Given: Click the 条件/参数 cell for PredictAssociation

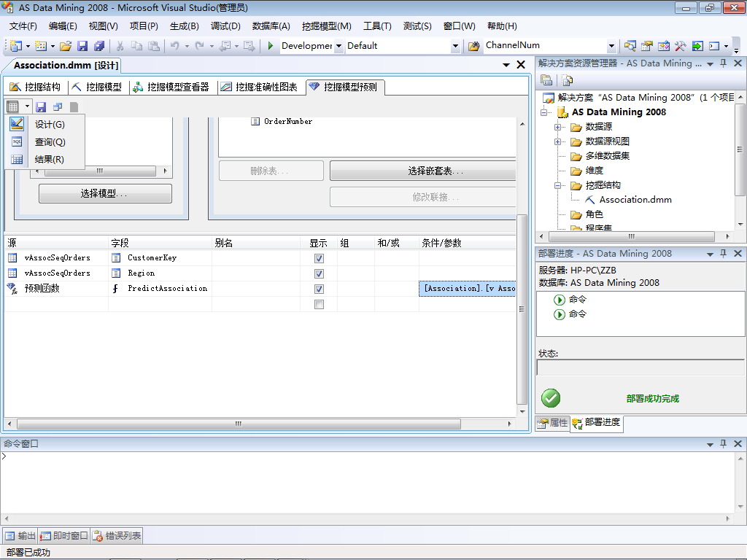Looking at the screenshot, I should (468, 289).
